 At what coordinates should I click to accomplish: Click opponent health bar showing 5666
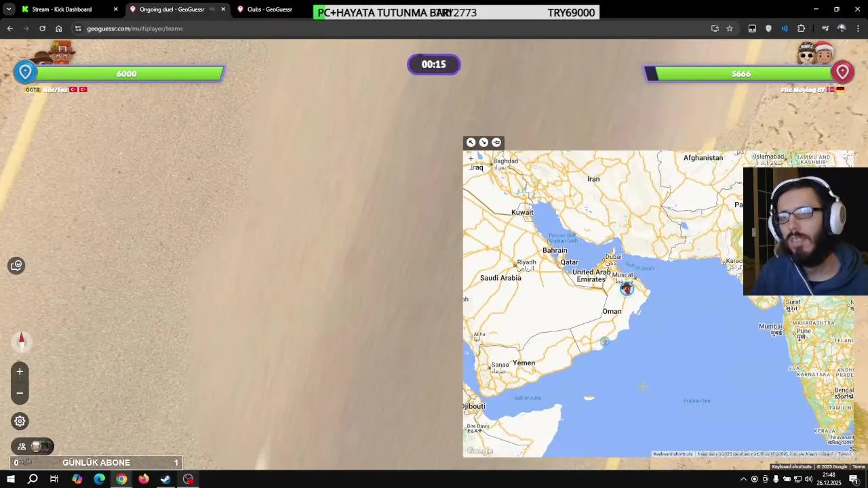pos(739,73)
